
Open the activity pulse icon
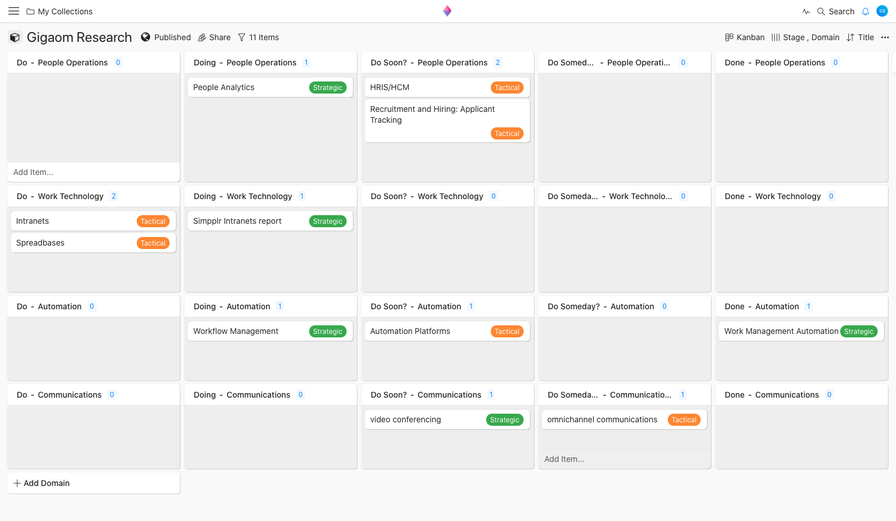coord(806,11)
